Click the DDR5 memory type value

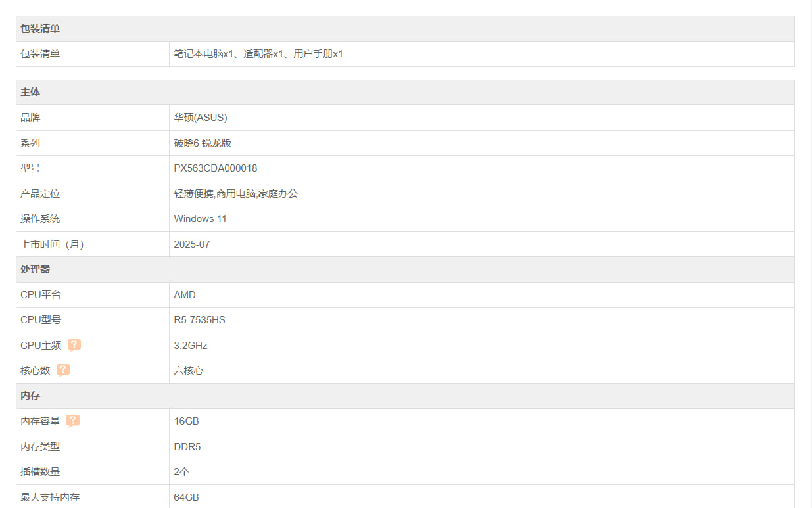tap(187, 447)
